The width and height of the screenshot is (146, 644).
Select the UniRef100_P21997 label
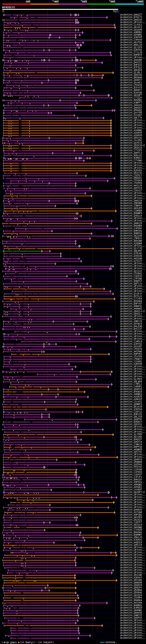131,115
